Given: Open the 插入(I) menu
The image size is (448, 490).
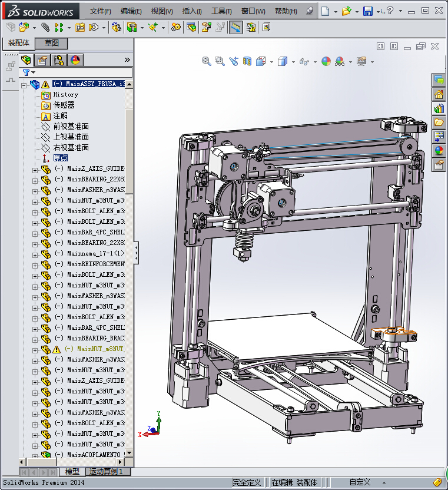Looking at the screenshot, I should pos(192,11).
